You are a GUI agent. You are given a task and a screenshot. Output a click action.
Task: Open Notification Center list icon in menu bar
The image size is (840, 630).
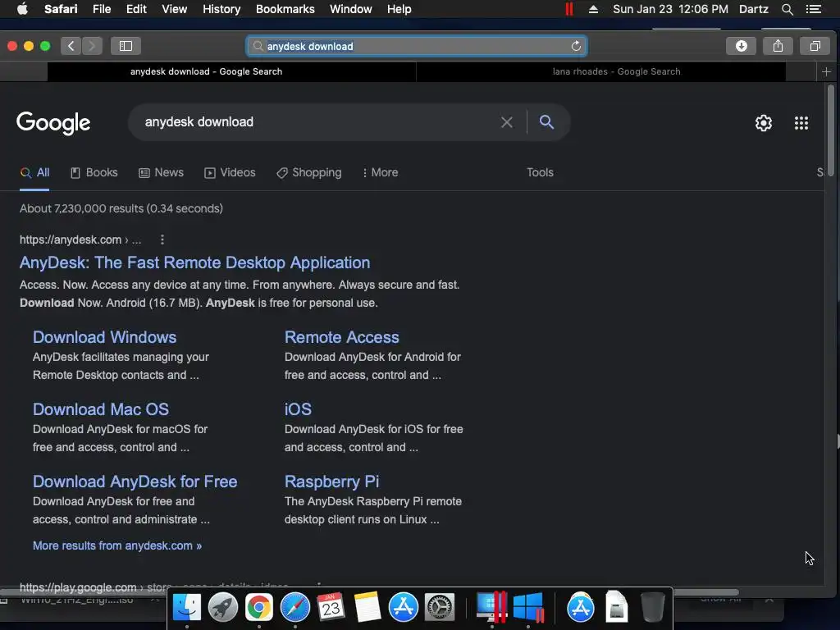click(813, 9)
